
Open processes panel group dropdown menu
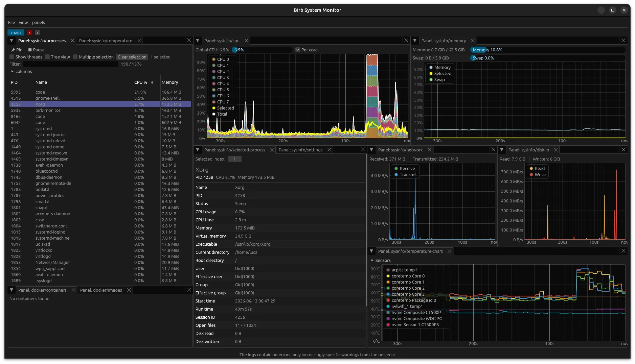pyautogui.click(x=12, y=41)
